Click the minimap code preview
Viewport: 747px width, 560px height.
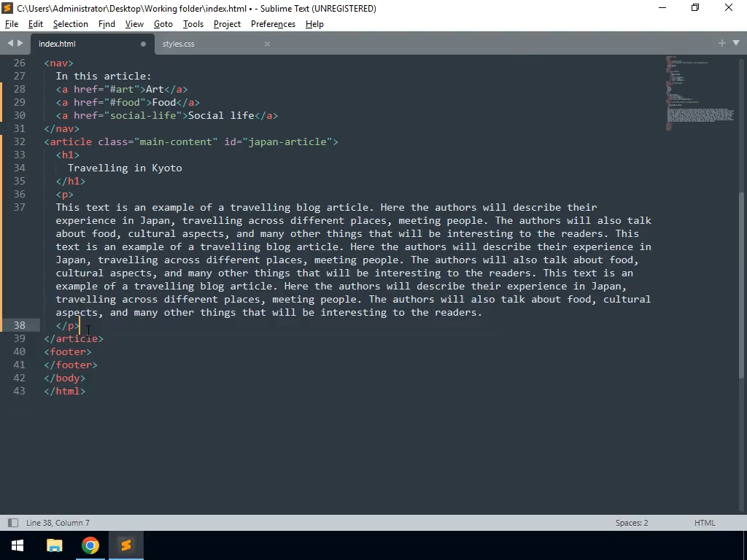click(x=700, y=93)
